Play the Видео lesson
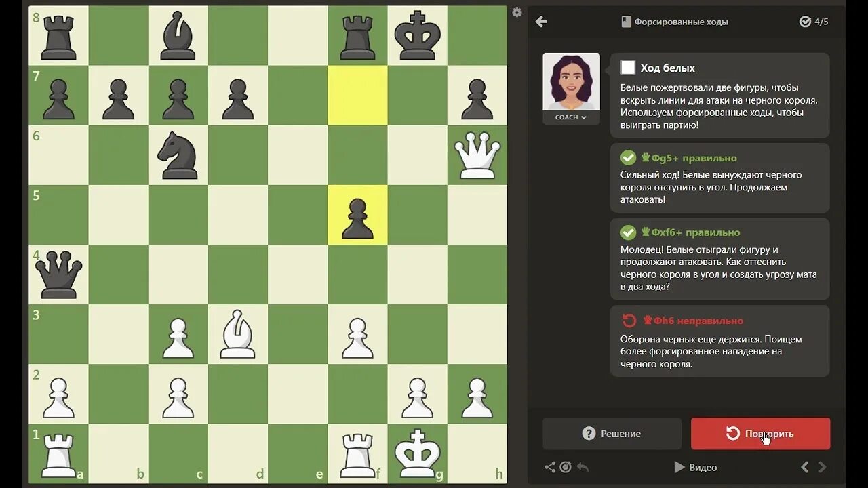Screen dimensions: 868x488 pyautogui.click(x=695, y=467)
